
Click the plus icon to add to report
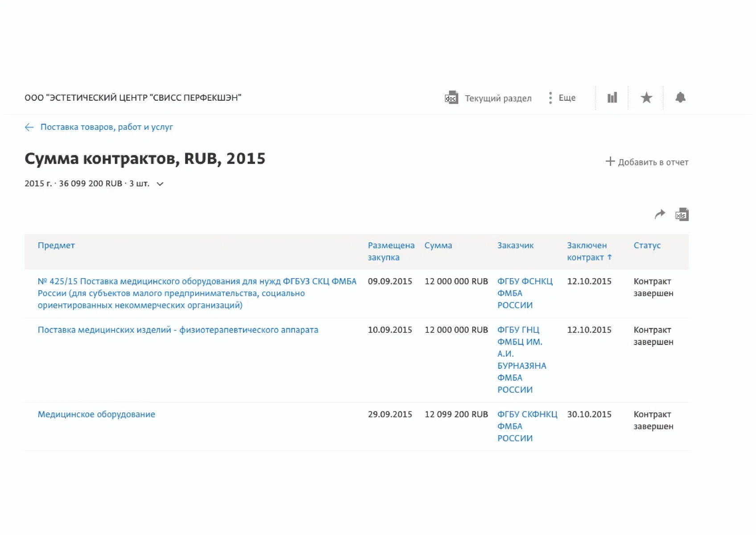point(610,161)
